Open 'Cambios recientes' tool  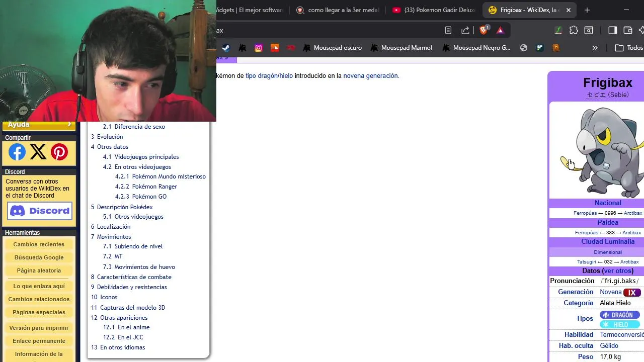point(39,244)
